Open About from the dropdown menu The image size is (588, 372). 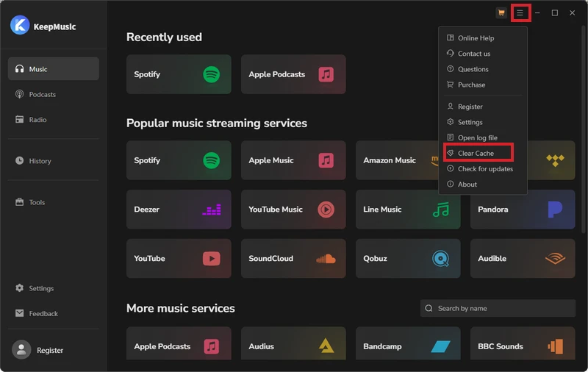coord(483,184)
